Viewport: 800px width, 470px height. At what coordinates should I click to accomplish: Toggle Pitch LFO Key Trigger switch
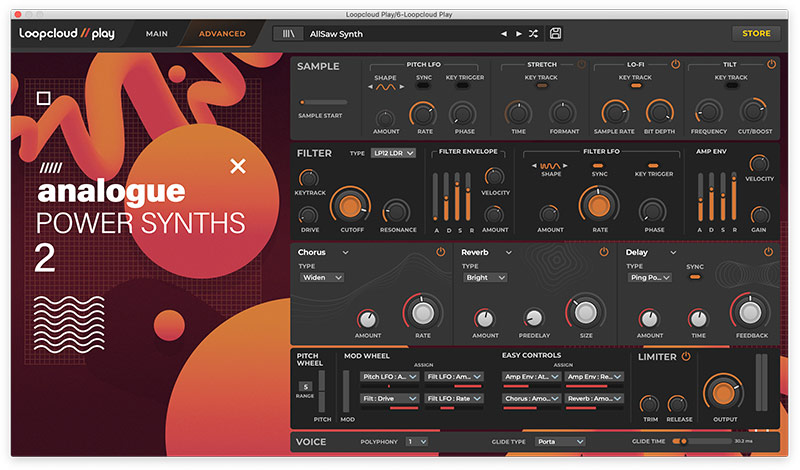coord(463,86)
